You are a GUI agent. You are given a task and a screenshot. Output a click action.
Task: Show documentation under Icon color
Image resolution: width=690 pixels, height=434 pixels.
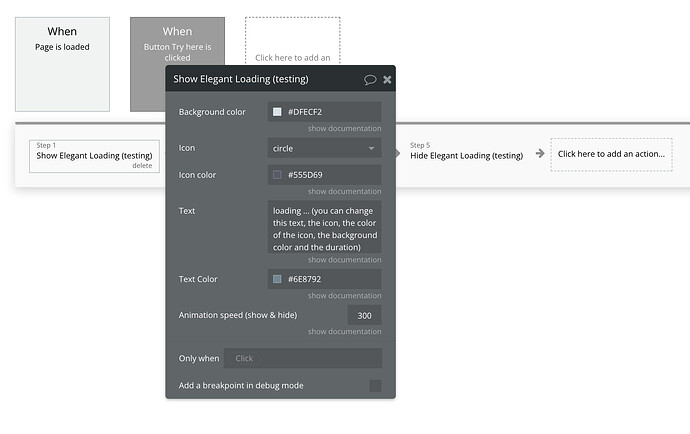(345, 191)
